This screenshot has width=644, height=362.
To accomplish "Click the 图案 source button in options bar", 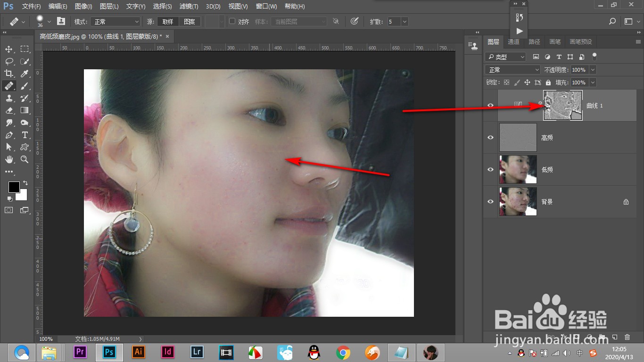I will tap(190, 21).
